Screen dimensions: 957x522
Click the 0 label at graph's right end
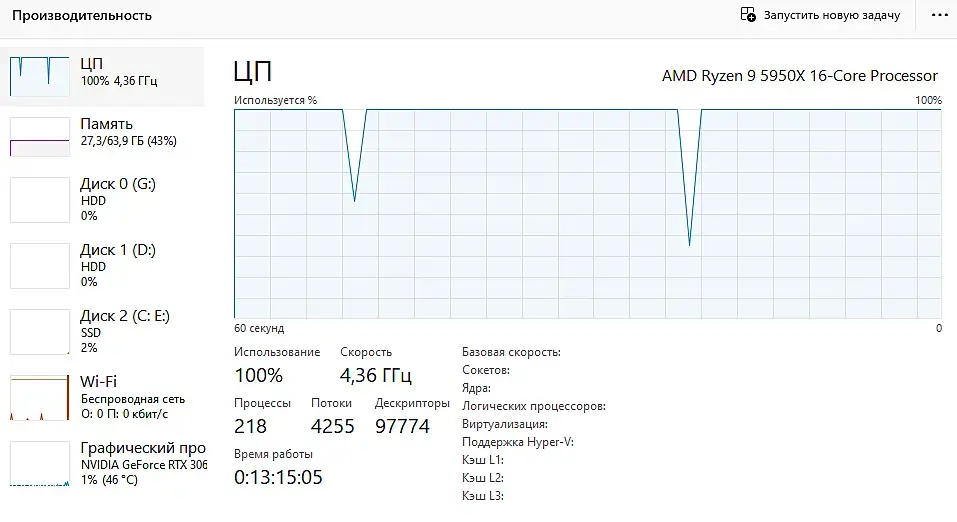[939, 328]
